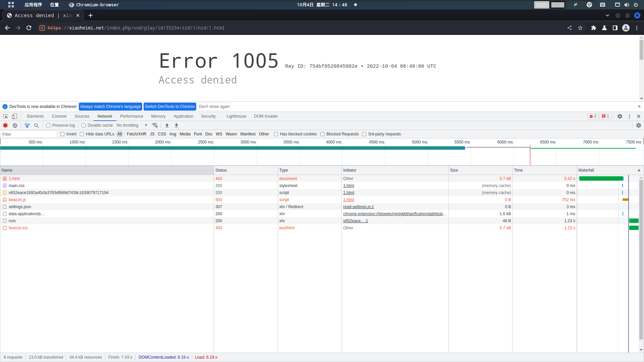Open Chrome labs flask icon

[604, 28]
